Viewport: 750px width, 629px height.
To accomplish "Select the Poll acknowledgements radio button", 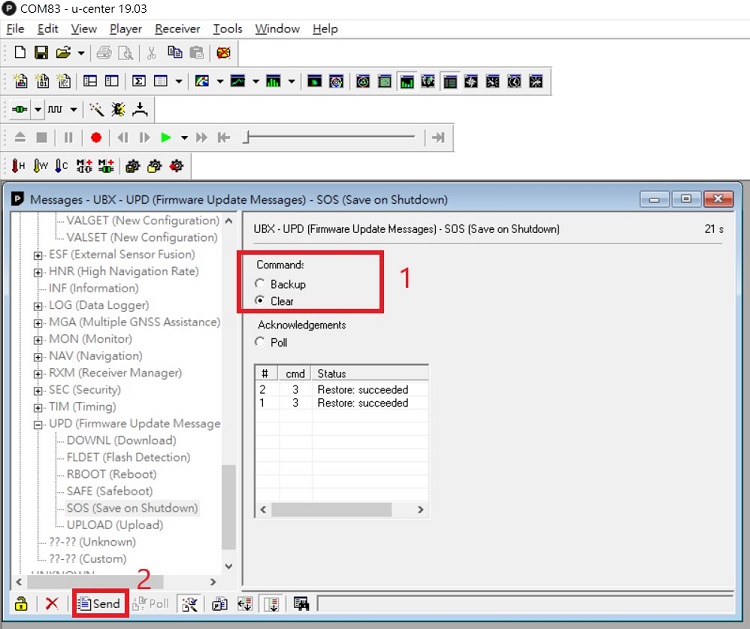I will pyautogui.click(x=260, y=342).
